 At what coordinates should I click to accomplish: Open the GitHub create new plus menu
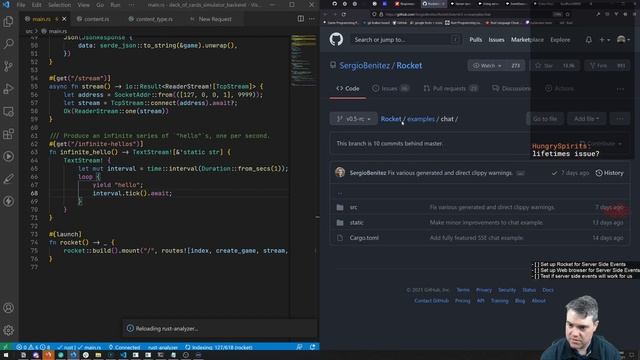[604, 40]
